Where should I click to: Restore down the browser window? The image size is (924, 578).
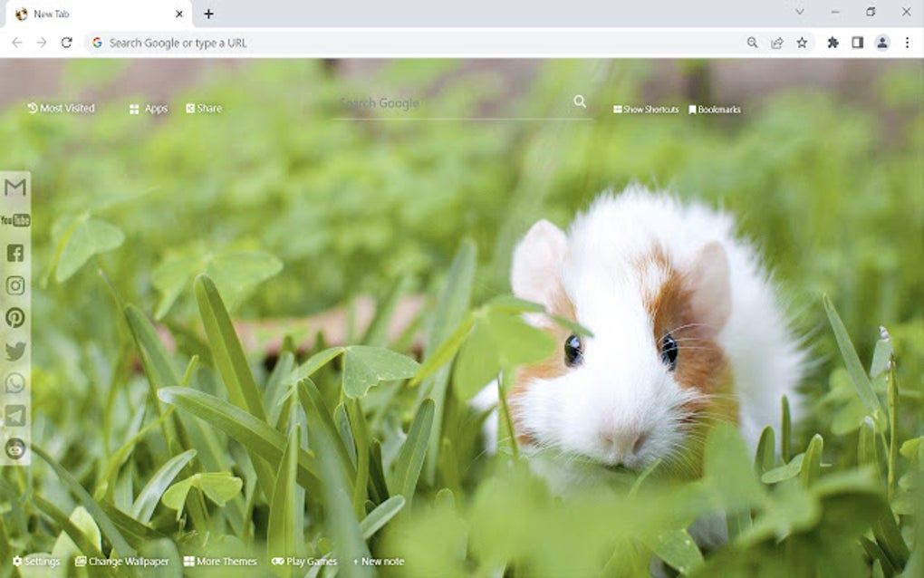click(871, 12)
